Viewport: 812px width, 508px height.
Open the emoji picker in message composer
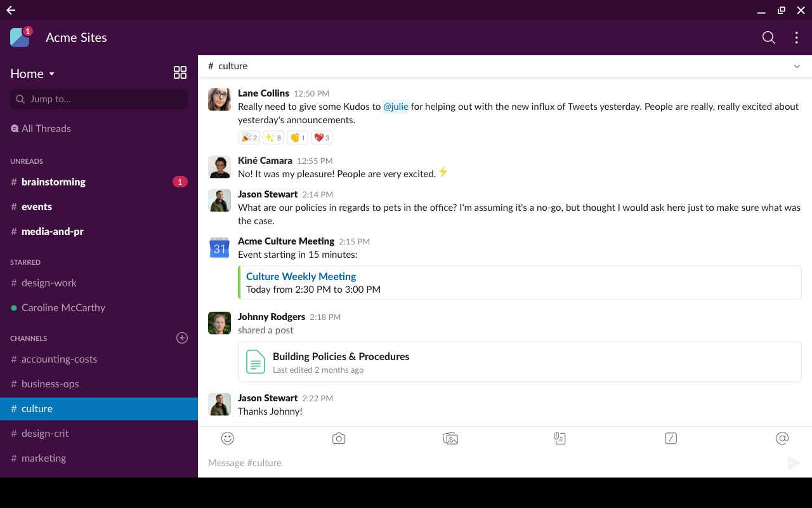coord(227,438)
